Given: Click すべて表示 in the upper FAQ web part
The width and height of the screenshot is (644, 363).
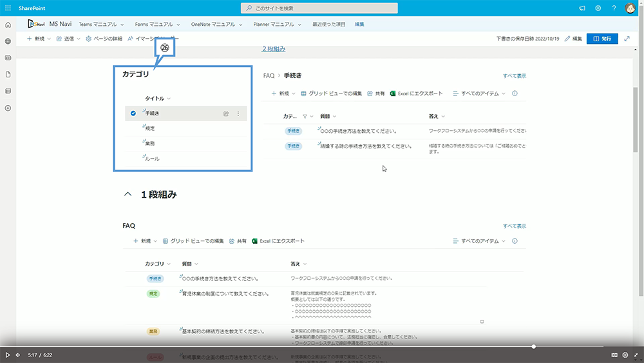Looking at the screenshot, I should 515,75.
